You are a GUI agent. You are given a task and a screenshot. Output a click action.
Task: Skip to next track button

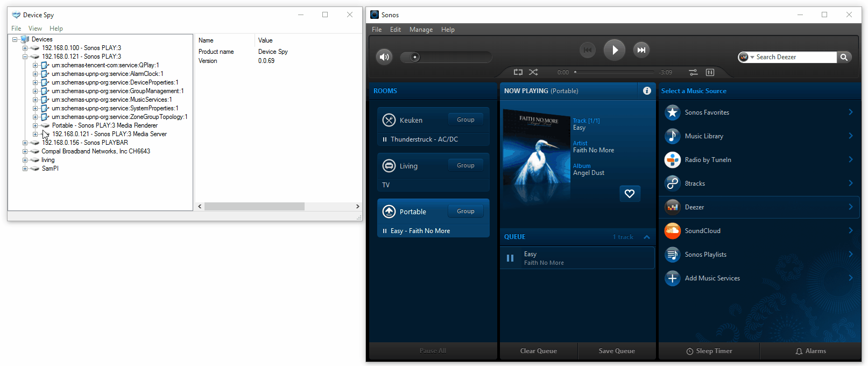[x=641, y=50]
